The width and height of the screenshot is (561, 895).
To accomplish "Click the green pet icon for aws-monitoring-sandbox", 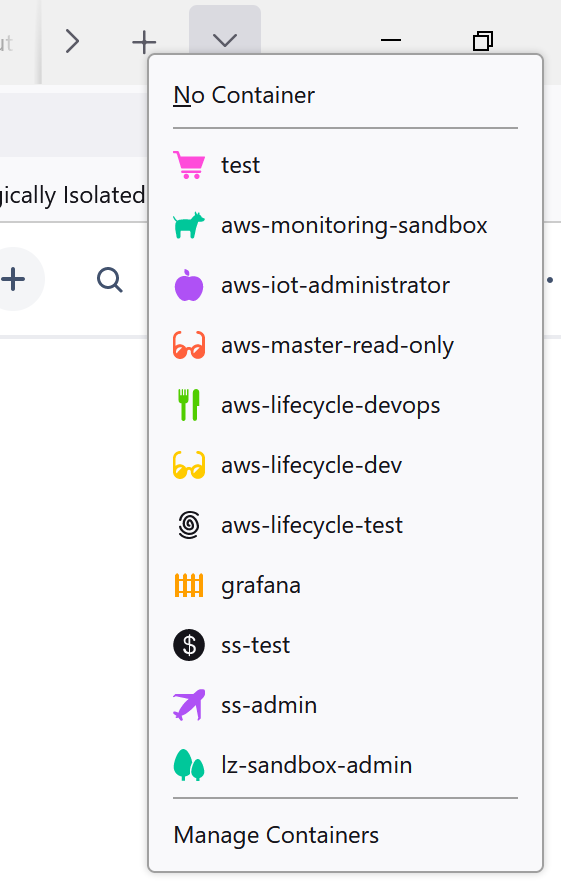I will click(189, 225).
